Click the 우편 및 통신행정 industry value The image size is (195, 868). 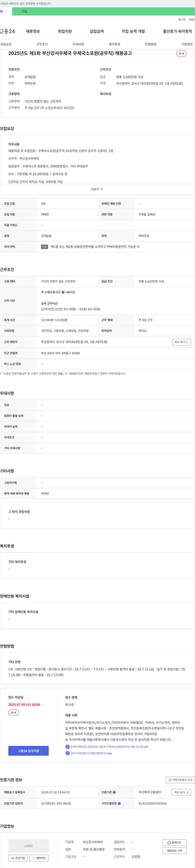[x=94, y=849]
